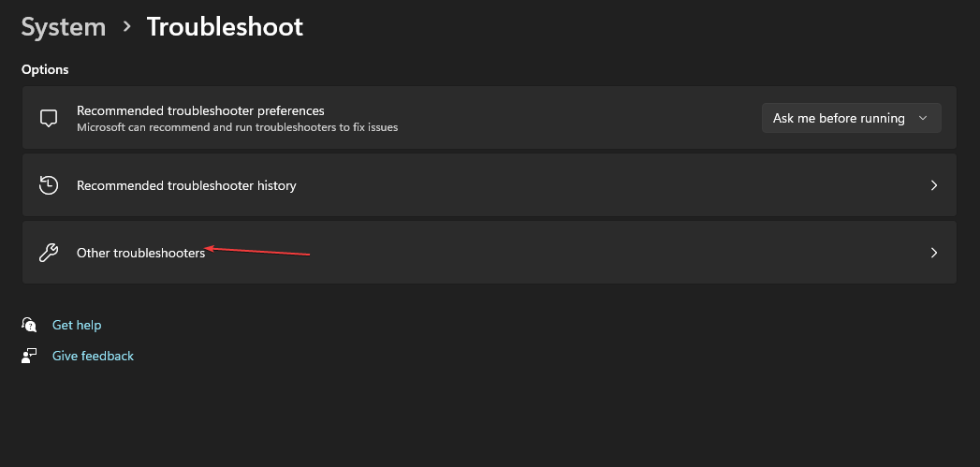Click the Give feedback person icon
Screen dimensions: 980x467
click(29, 356)
